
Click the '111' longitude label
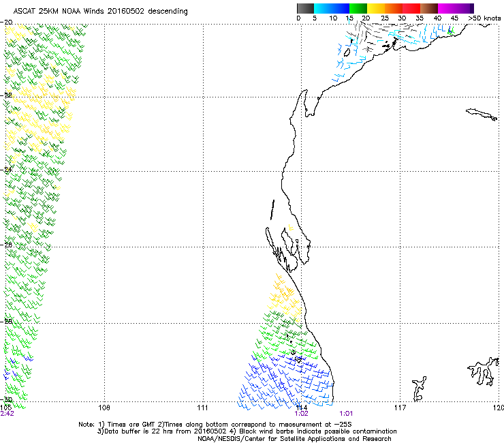(x=202, y=408)
